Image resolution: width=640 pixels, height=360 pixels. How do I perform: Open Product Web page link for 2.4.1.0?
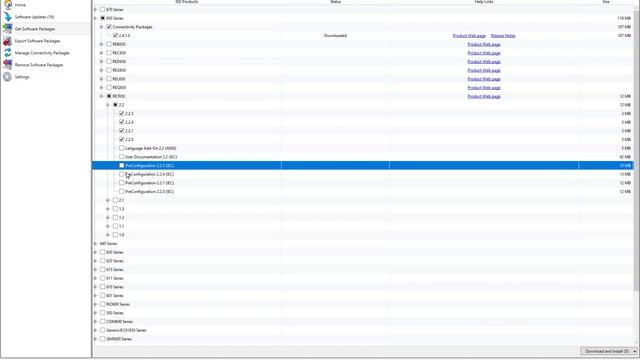(469, 36)
